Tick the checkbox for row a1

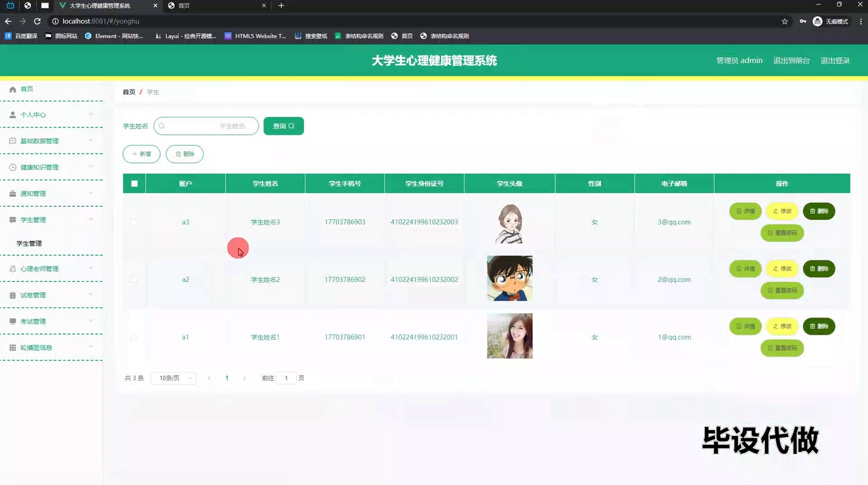(133, 338)
